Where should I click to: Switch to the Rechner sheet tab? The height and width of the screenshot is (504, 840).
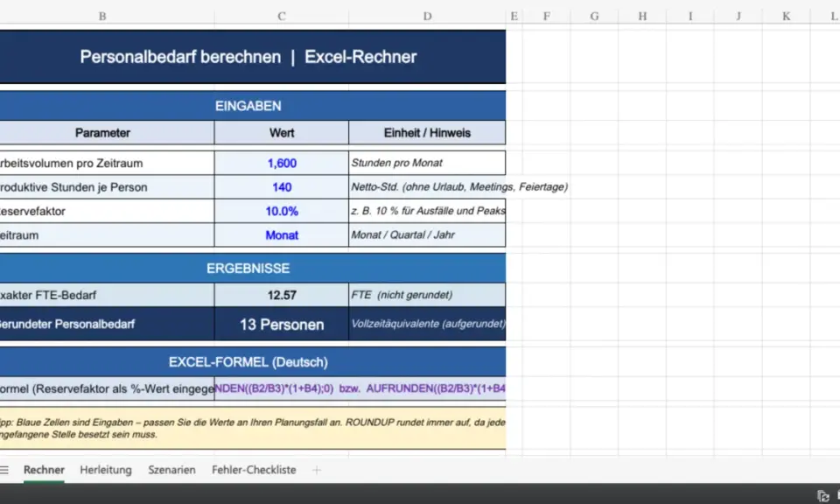point(44,470)
